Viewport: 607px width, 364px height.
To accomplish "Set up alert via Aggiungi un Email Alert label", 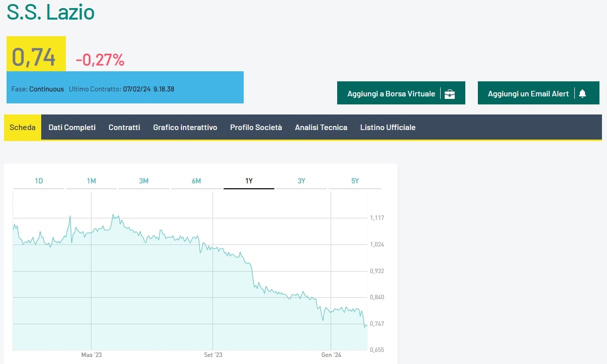I will (x=529, y=94).
